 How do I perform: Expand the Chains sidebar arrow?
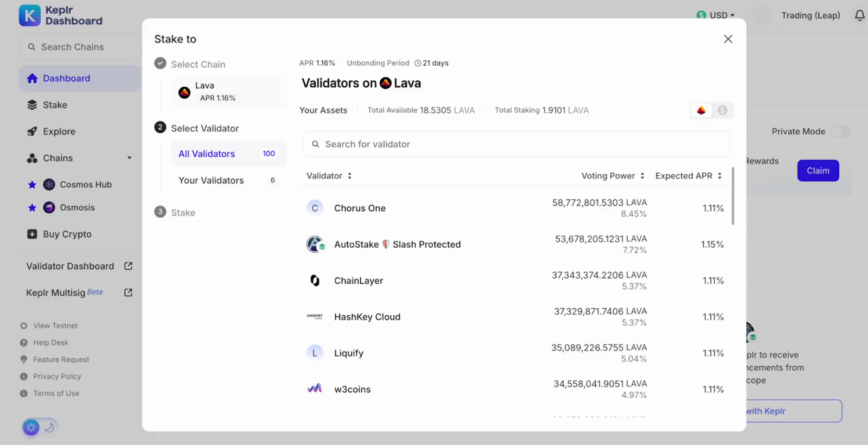pyautogui.click(x=129, y=158)
